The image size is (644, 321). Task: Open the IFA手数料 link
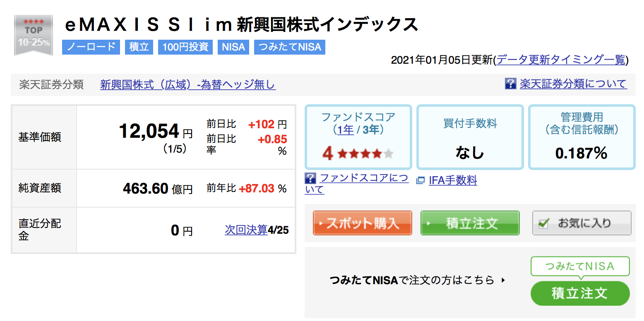tap(453, 180)
